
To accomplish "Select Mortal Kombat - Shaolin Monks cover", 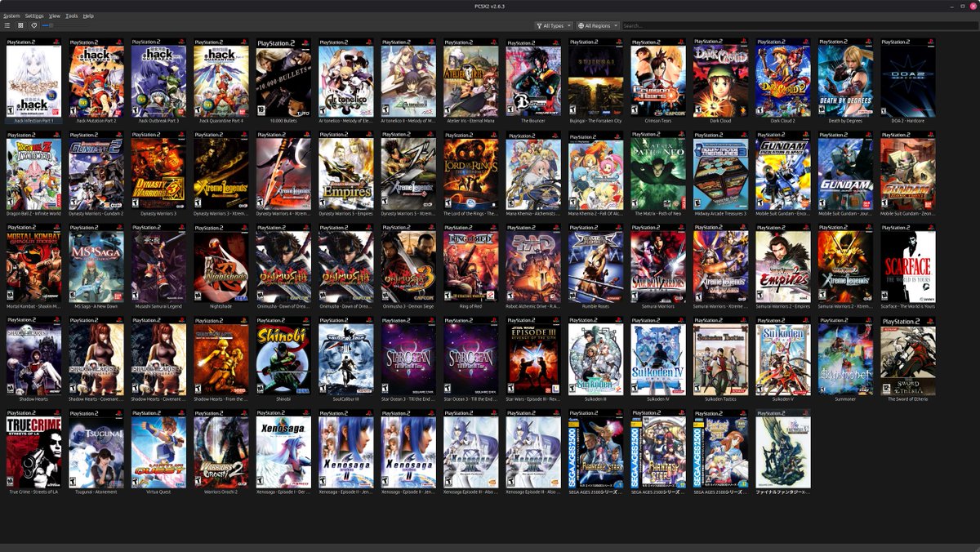I will 33,264.
